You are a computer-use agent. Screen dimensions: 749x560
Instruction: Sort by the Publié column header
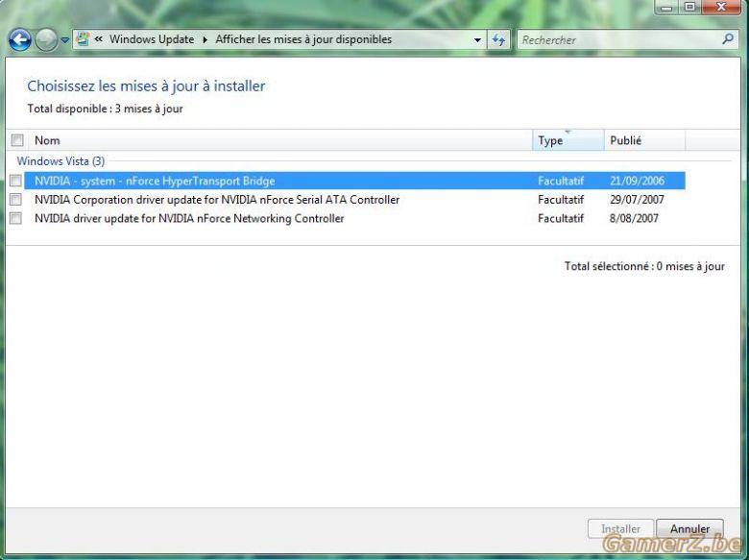pos(644,140)
